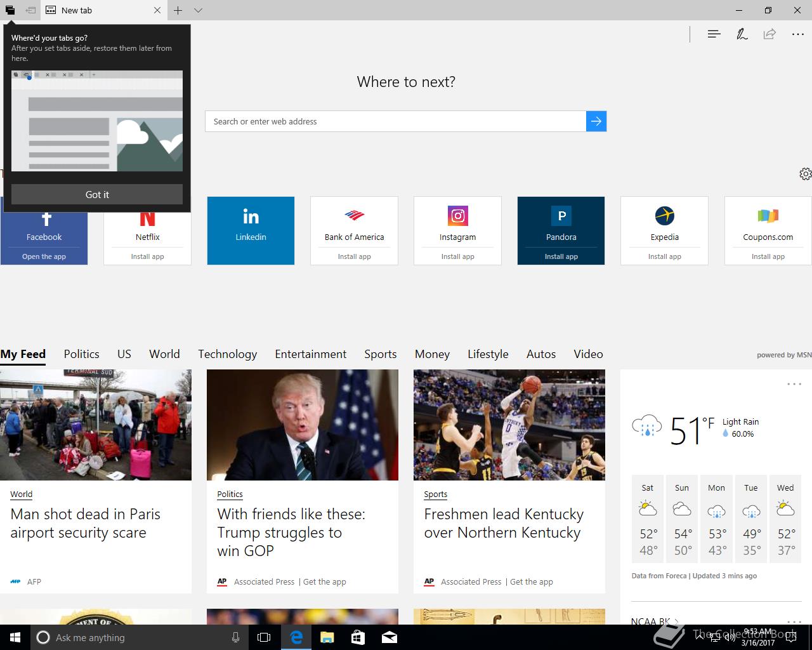Open File Explorer from taskbar
The width and height of the screenshot is (812, 650).
(327, 637)
